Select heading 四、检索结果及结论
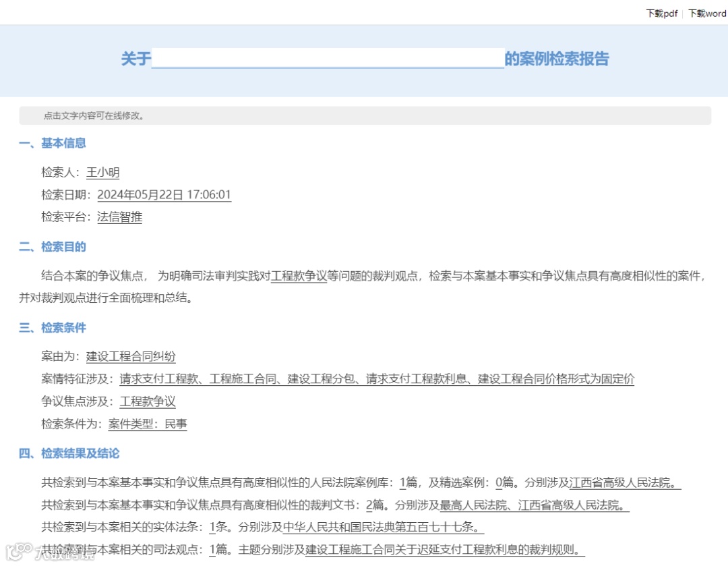Screen dimensions: 728x566 pos(69,453)
